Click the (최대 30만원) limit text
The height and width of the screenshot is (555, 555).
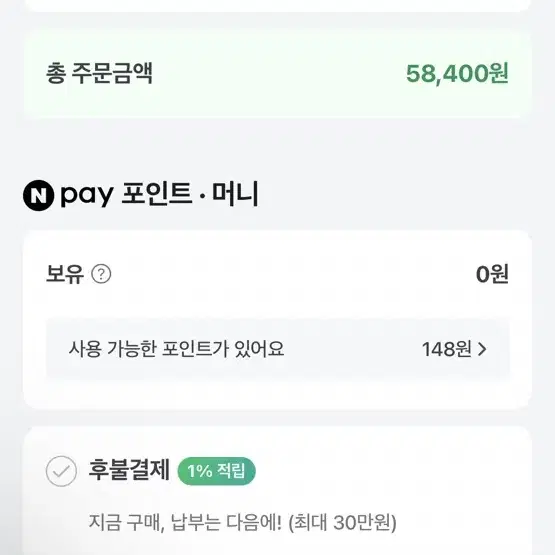click(x=343, y=522)
